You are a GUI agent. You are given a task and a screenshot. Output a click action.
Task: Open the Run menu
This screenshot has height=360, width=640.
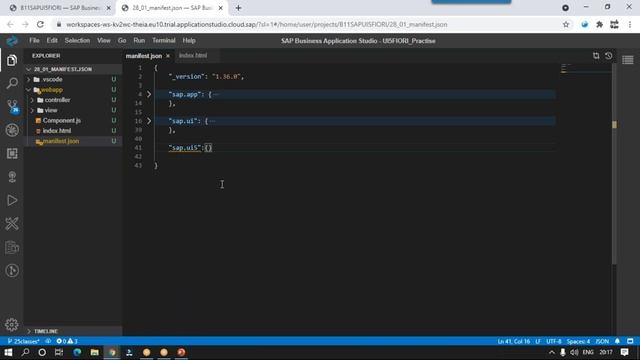click(139, 40)
